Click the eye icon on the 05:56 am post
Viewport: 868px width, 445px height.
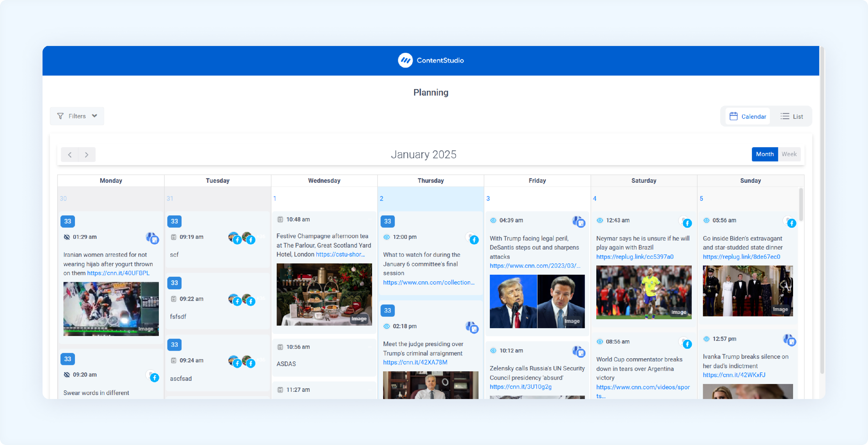[706, 220]
